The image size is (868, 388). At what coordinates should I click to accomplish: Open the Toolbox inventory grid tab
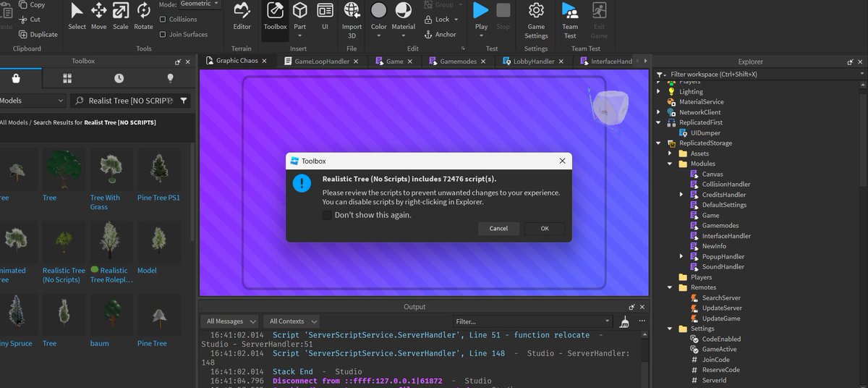pos(67,78)
